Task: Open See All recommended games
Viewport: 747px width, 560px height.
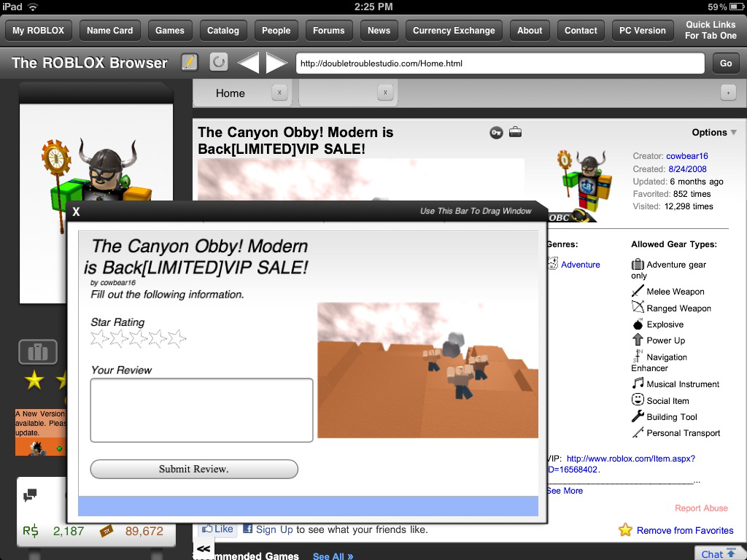Action: 333,556
